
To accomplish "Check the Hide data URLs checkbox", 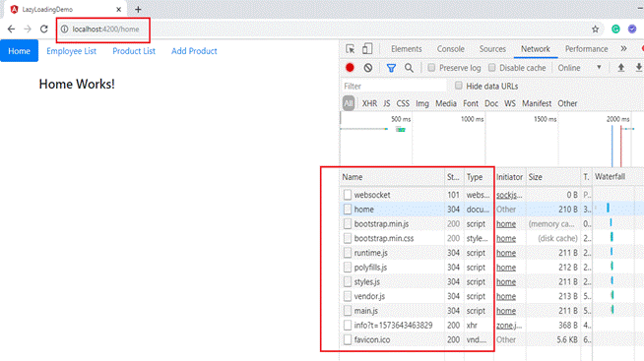I will pyautogui.click(x=458, y=86).
